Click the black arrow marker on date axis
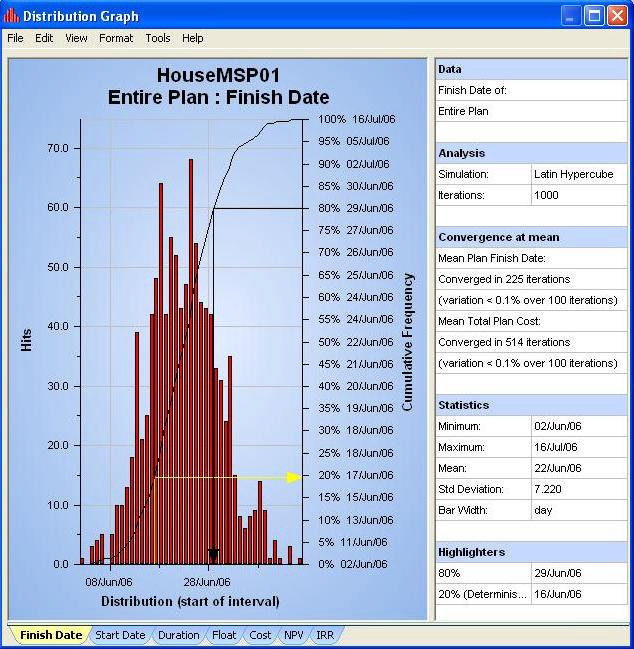Screen dimensions: 634x649 pyautogui.click(x=213, y=554)
